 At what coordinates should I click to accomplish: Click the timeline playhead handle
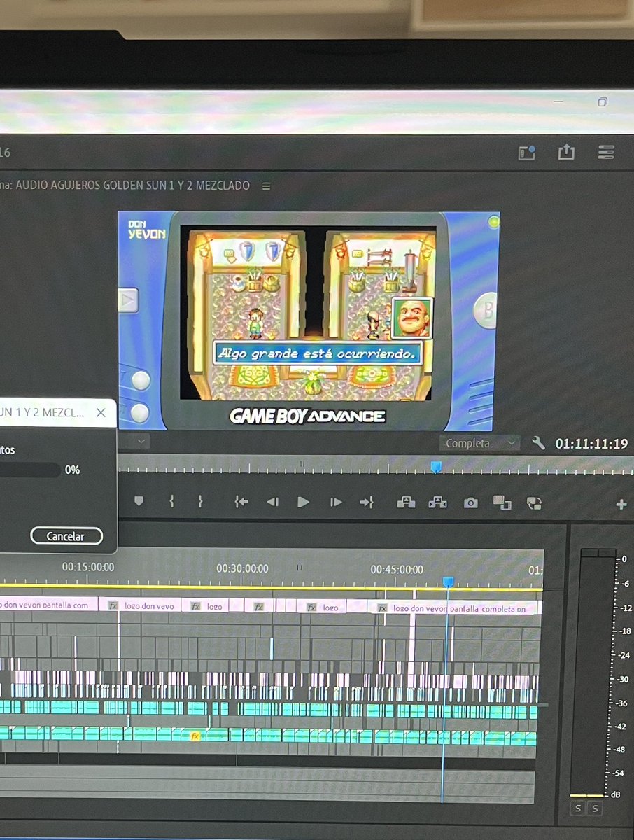pyautogui.click(x=449, y=582)
